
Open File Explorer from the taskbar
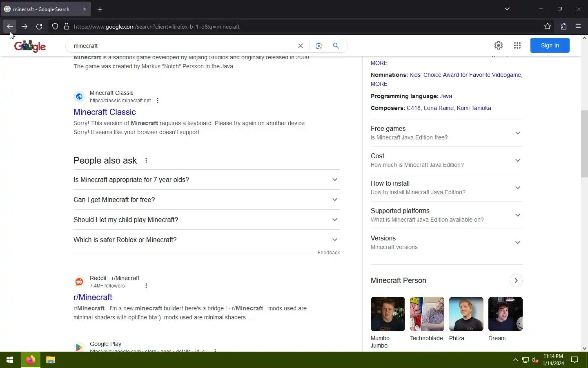tap(50, 360)
